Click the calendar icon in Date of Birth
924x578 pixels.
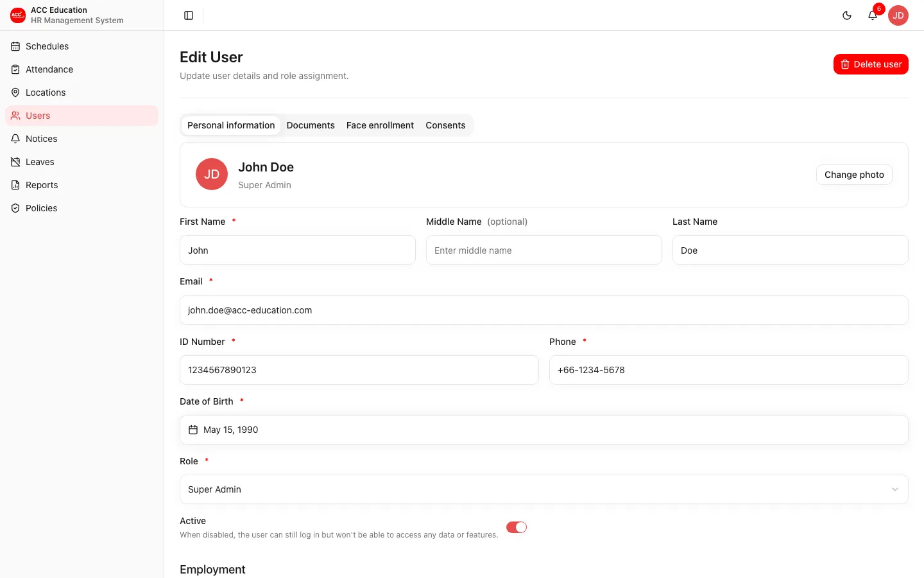coord(193,430)
